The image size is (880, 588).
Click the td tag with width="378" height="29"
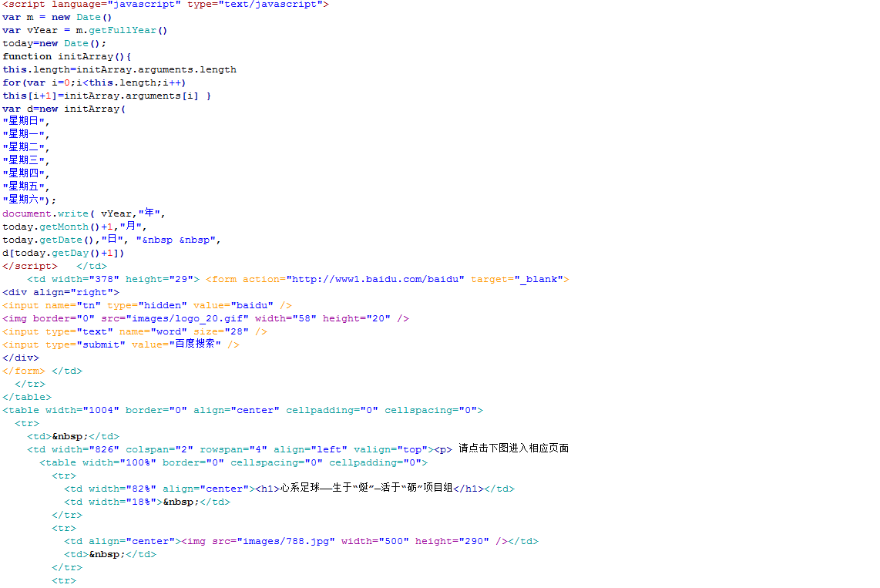coord(113,280)
